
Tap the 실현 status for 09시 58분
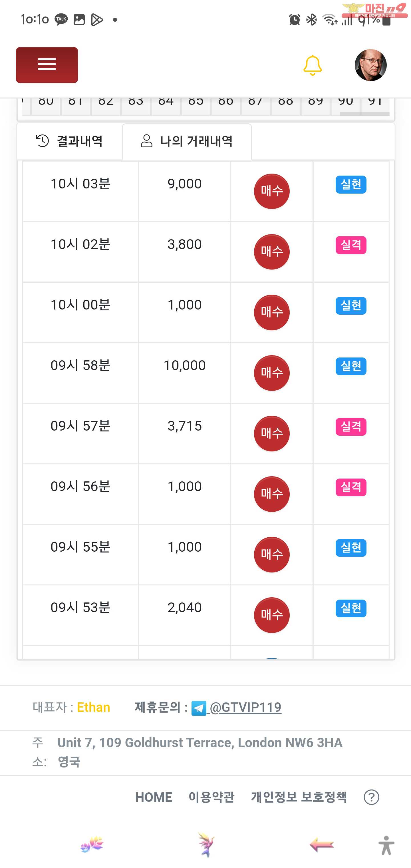(x=351, y=366)
